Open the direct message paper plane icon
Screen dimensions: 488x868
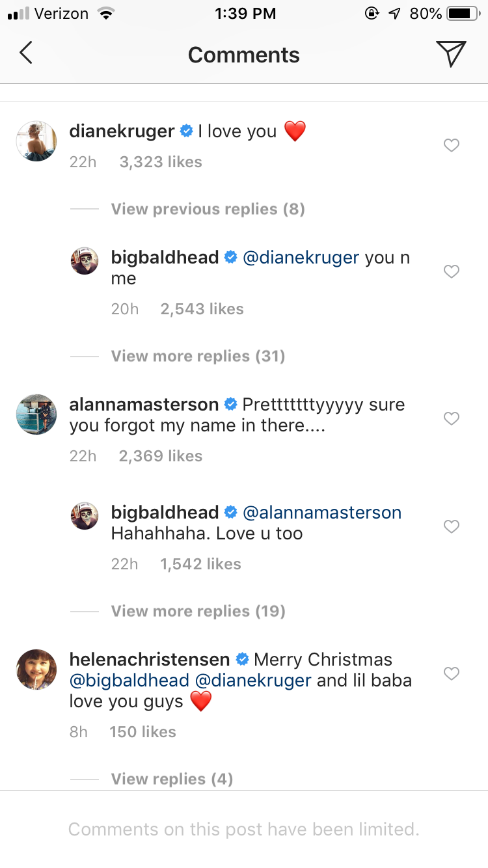click(450, 53)
